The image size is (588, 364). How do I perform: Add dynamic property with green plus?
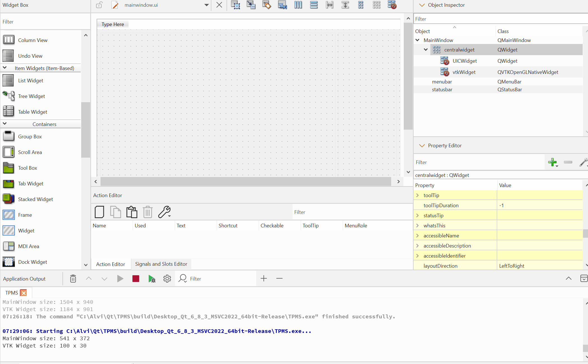pos(552,162)
